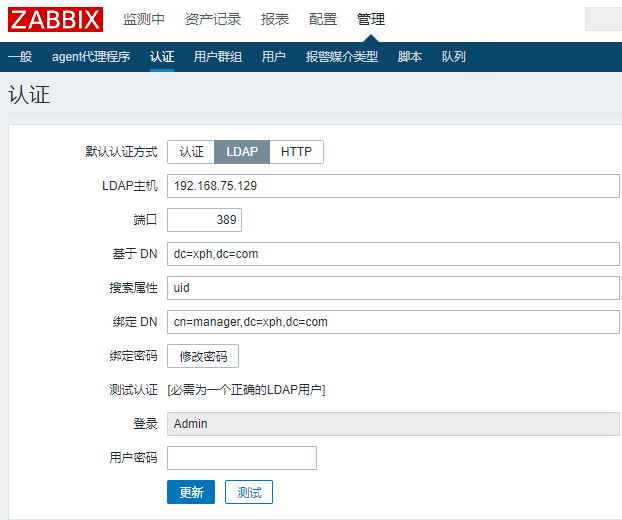
Task: Go to the 用户 submenu
Action: click(x=274, y=57)
